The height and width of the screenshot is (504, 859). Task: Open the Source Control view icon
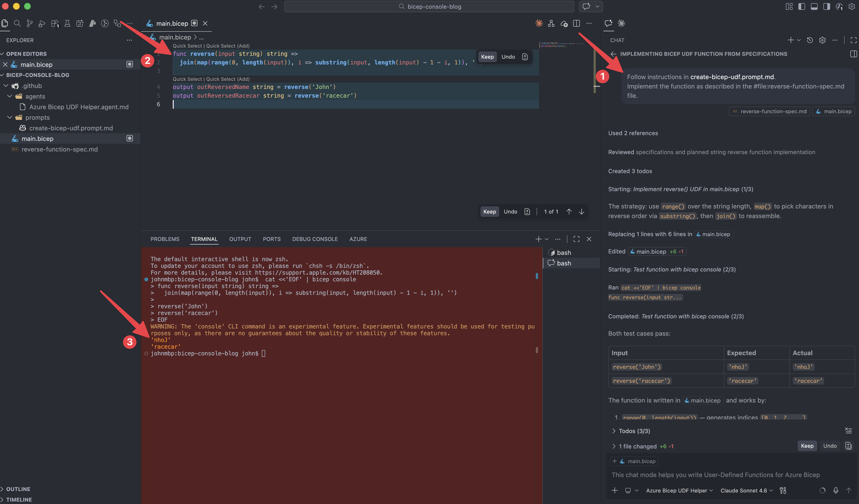(30, 24)
